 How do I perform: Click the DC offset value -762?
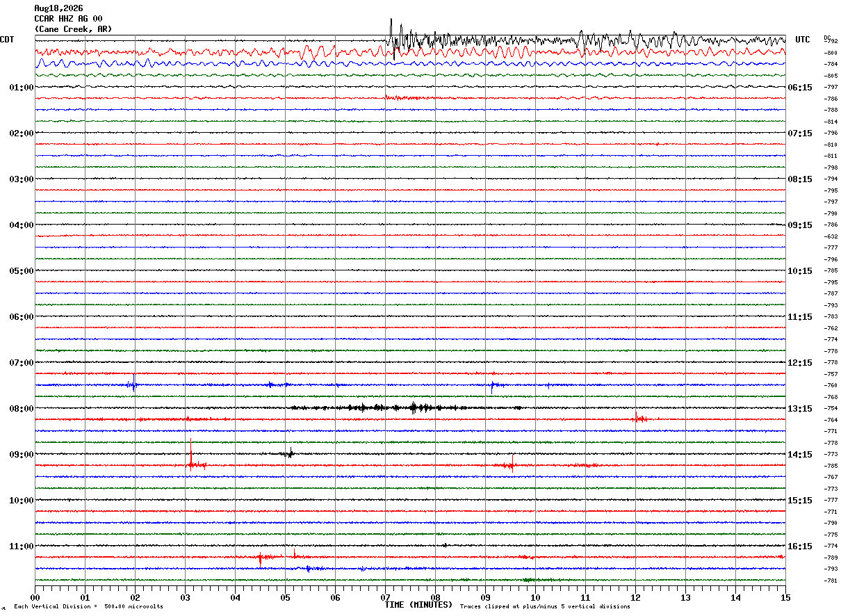coord(831,328)
